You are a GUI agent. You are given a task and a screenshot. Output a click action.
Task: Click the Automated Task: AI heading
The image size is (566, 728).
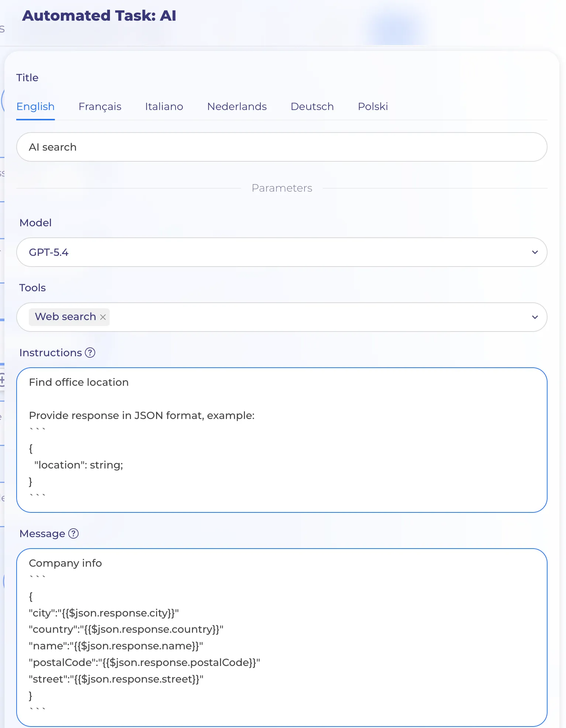pyautogui.click(x=99, y=16)
